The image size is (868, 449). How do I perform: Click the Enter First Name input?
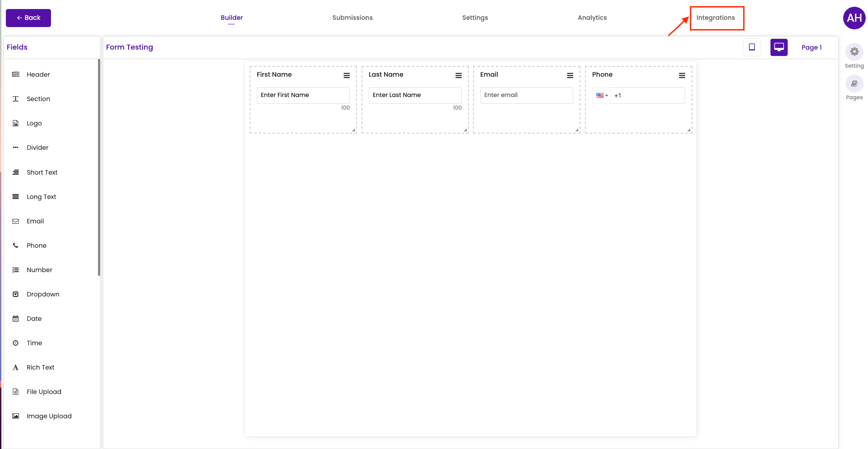pyautogui.click(x=303, y=95)
